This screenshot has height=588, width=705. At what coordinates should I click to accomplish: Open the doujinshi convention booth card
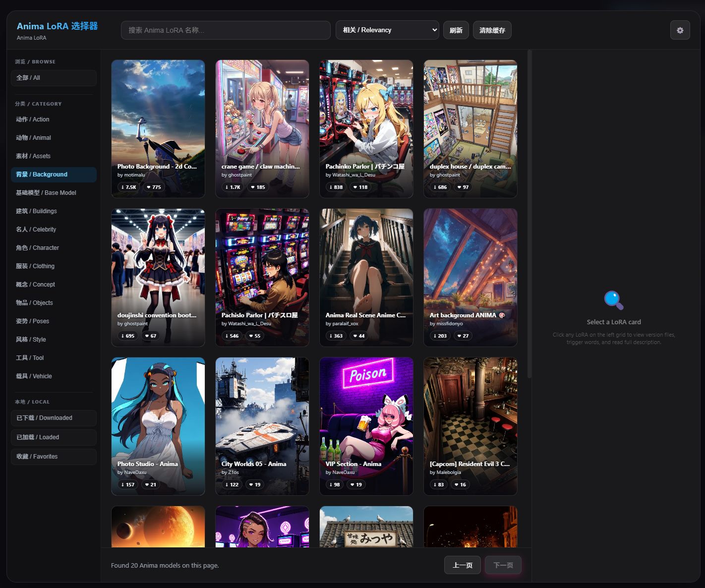click(158, 278)
